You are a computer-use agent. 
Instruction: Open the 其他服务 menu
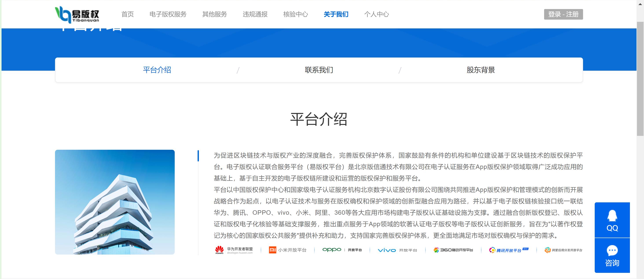(x=215, y=14)
